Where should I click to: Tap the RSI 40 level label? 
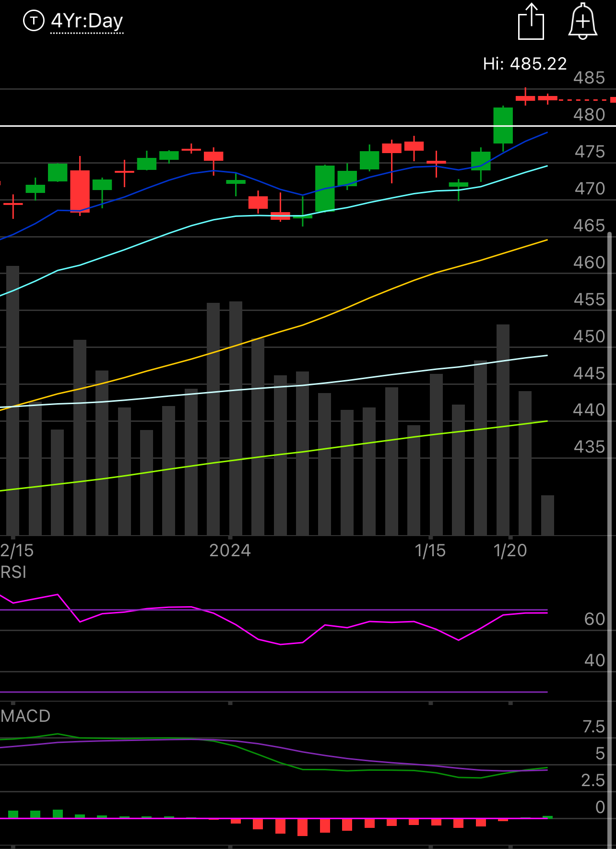[595, 660]
